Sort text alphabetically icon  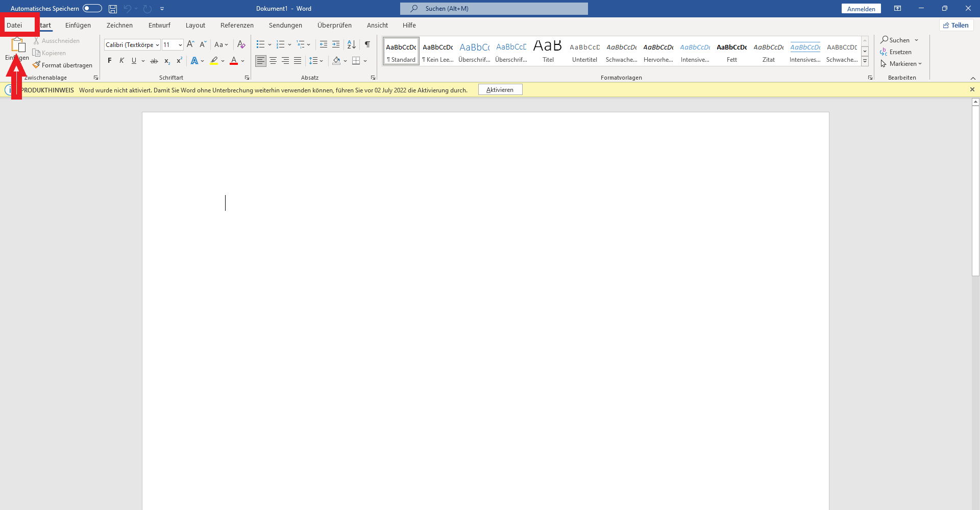tap(352, 44)
